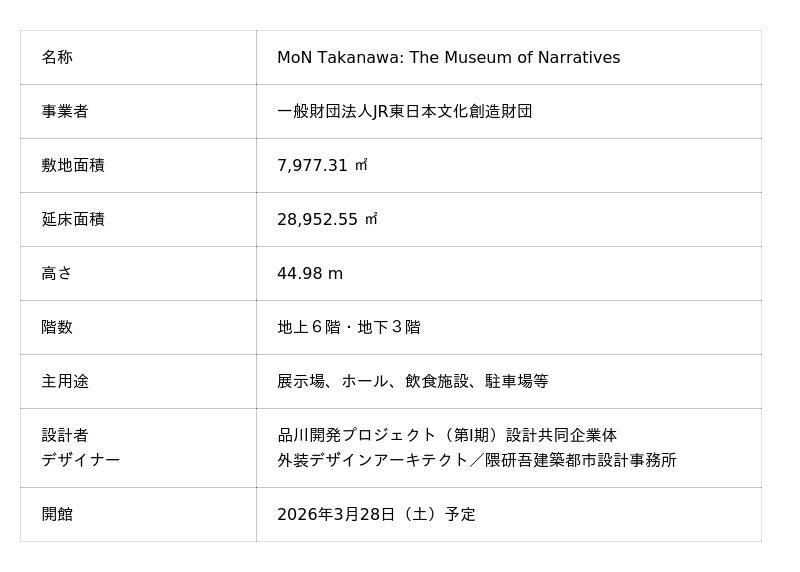Screen dimensions: 800x572
Task: Click the 地上6階・地下3階 text
Action: click(x=348, y=328)
